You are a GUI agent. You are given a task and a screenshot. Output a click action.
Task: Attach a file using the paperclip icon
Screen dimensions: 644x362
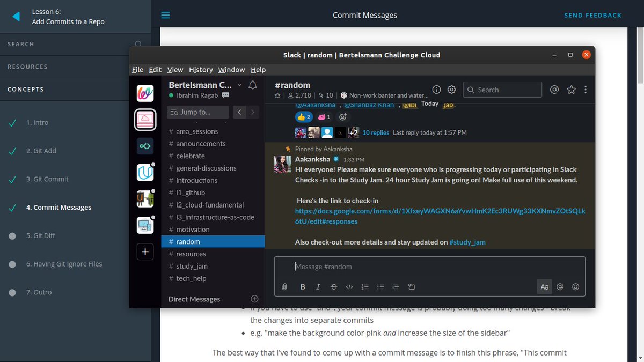[x=284, y=287]
